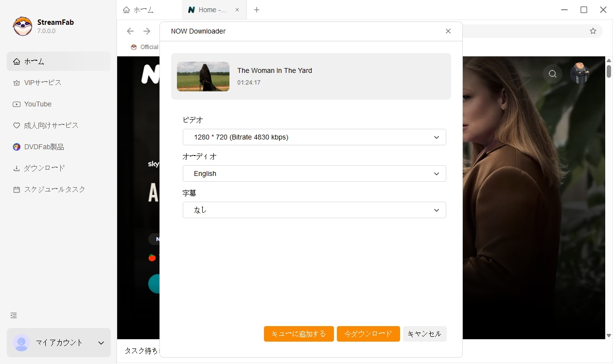Collapse the sidebar with the bottom-left icon

point(13,315)
